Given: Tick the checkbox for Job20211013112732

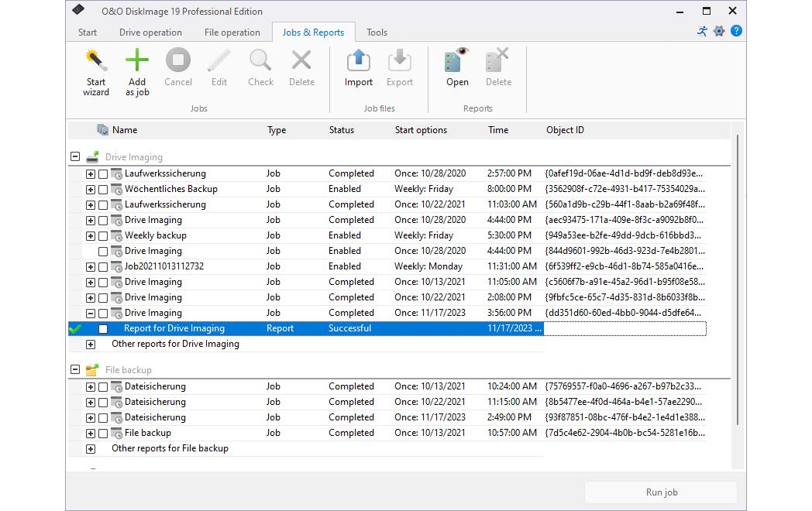Looking at the screenshot, I should pyautogui.click(x=103, y=267).
